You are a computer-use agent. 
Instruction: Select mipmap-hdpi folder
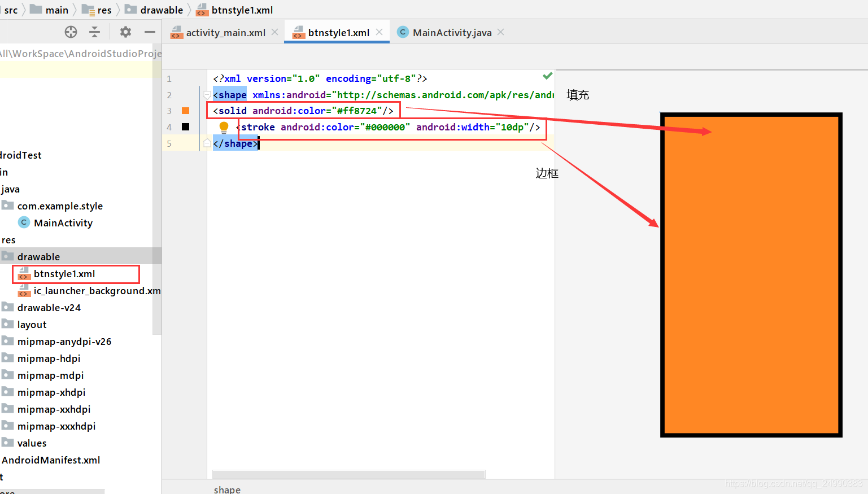pos(49,359)
